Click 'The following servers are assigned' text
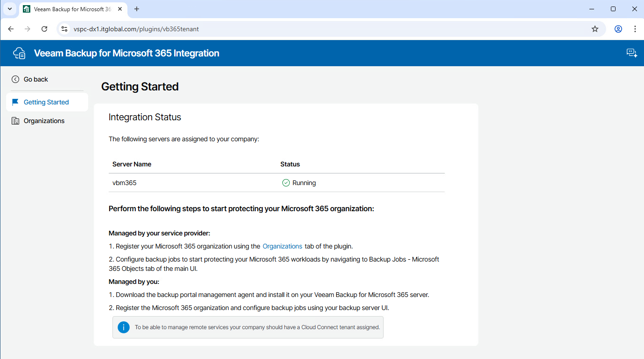This screenshot has height=359, width=644. (x=184, y=139)
